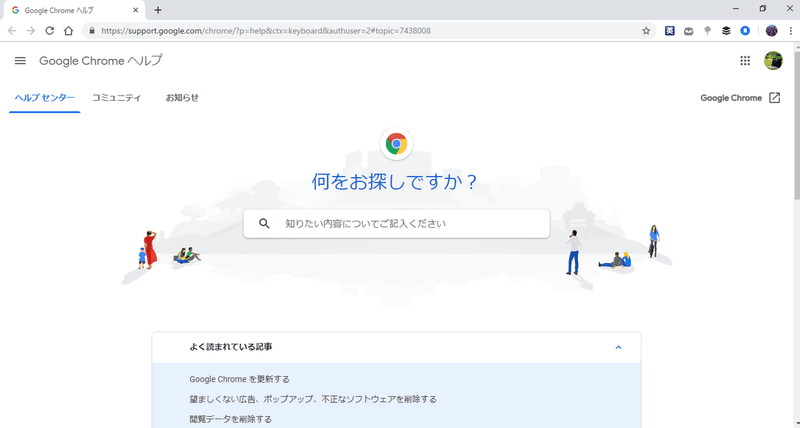Open the tree-shaped extension icon
The height and width of the screenshot is (428, 800).
pyautogui.click(x=707, y=31)
